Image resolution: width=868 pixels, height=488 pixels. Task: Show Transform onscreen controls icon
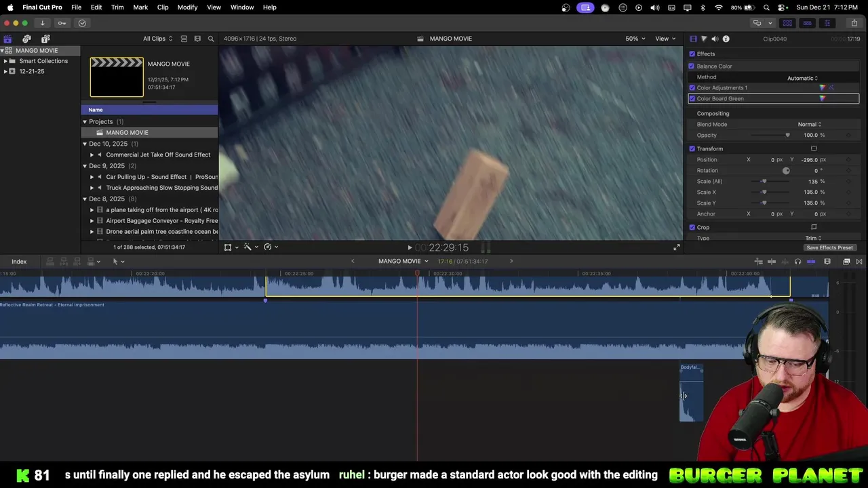814,148
